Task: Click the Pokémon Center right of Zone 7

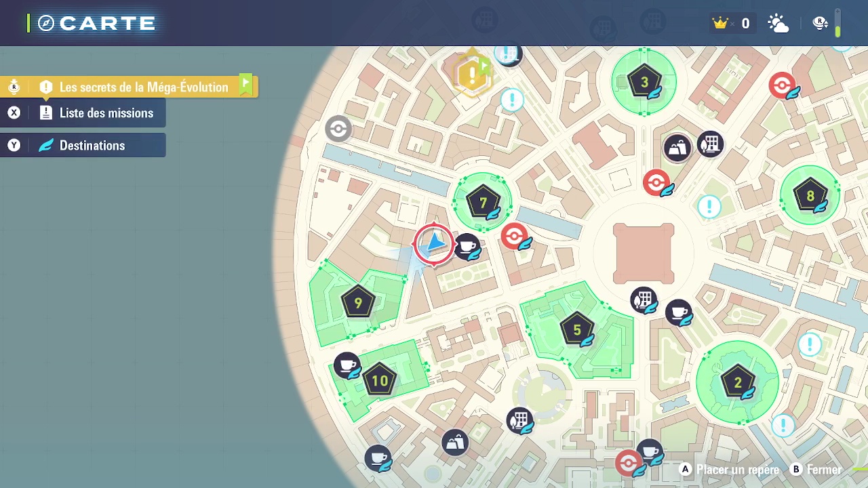Action: [515, 236]
